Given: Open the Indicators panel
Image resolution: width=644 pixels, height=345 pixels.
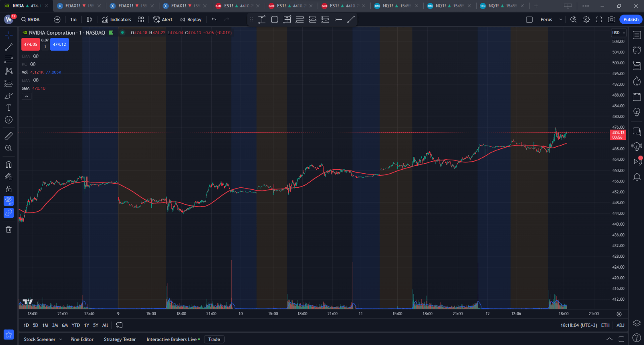Looking at the screenshot, I should click(117, 19).
